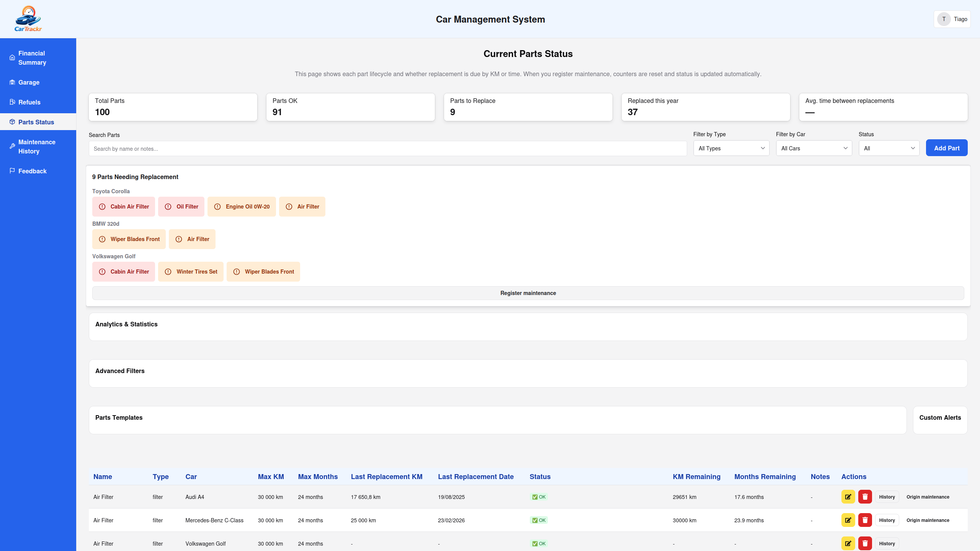The height and width of the screenshot is (551, 980).
Task: Expand the Status dropdown
Action: (889, 148)
